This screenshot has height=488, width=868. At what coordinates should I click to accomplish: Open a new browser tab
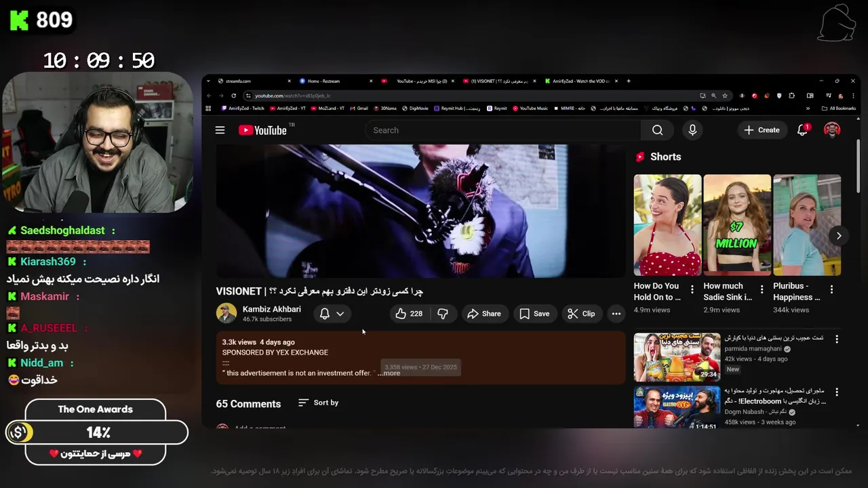click(629, 81)
